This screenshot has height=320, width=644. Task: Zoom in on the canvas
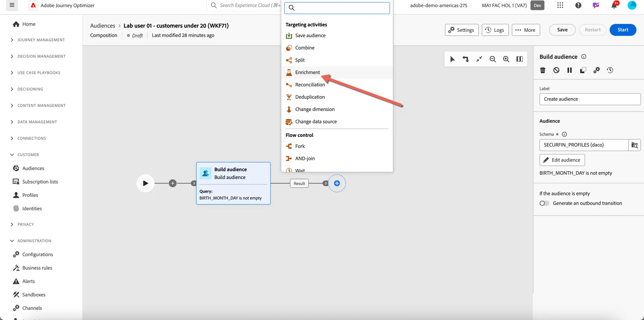pyautogui.click(x=506, y=59)
